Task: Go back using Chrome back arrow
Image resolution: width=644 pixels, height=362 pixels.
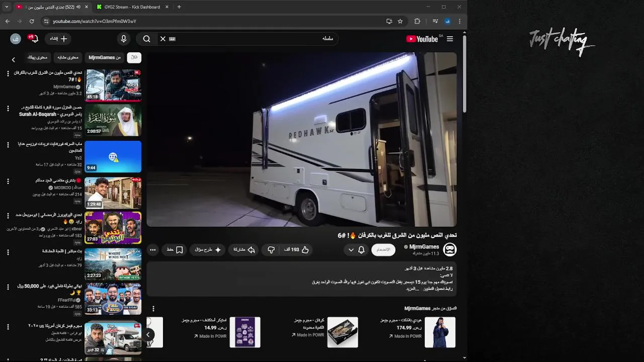Action: click(x=7, y=21)
